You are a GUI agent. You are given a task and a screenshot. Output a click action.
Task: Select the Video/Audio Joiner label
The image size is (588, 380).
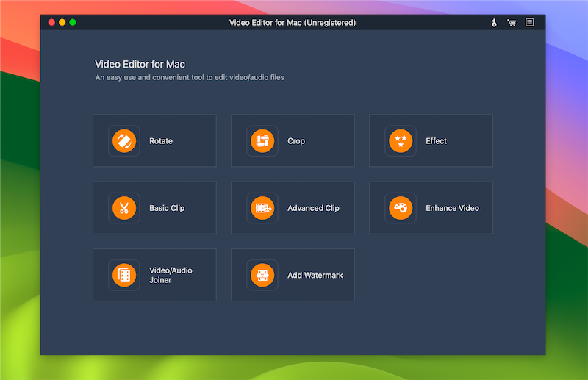(x=171, y=275)
